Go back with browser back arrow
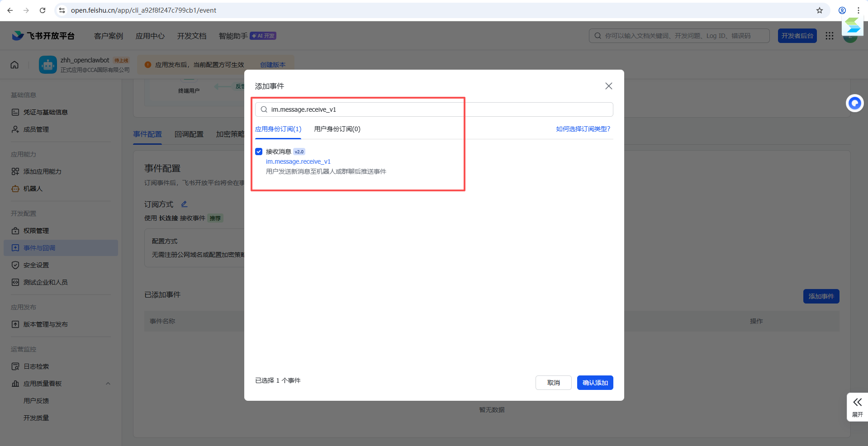868x446 pixels. click(x=10, y=10)
